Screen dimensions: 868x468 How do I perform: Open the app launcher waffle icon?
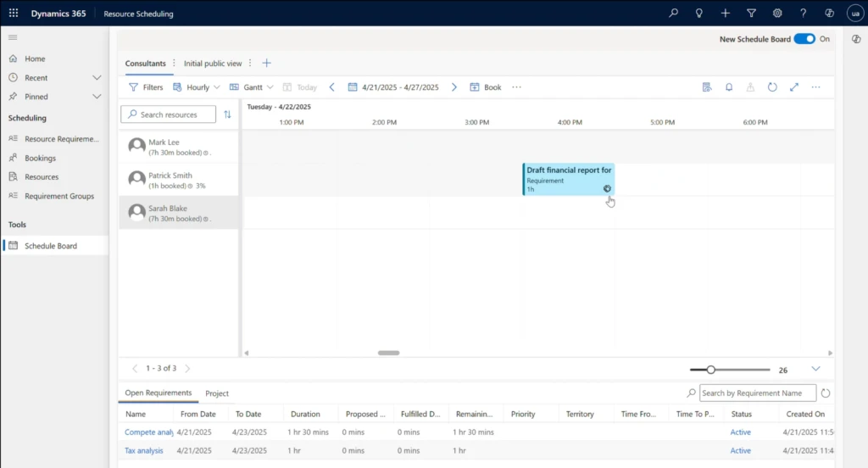point(13,13)
